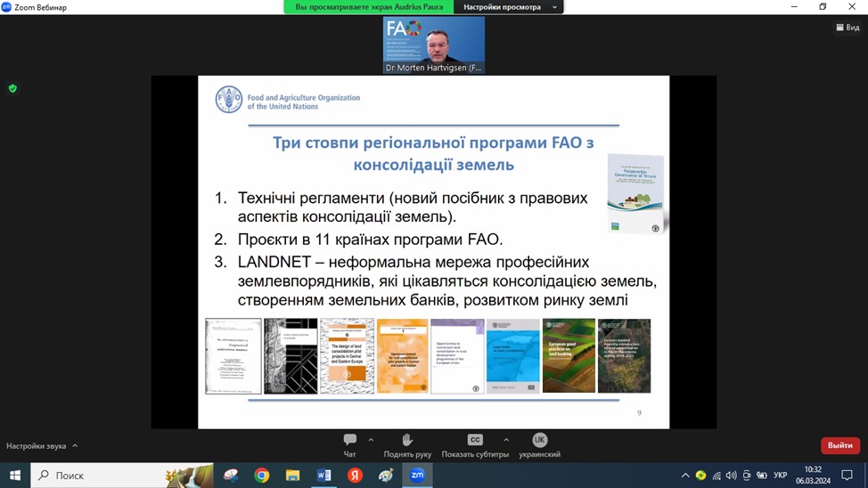Click the green encryption shield icon
The width and height of the screenshot is (868, 488).
(x=12, y=88)
